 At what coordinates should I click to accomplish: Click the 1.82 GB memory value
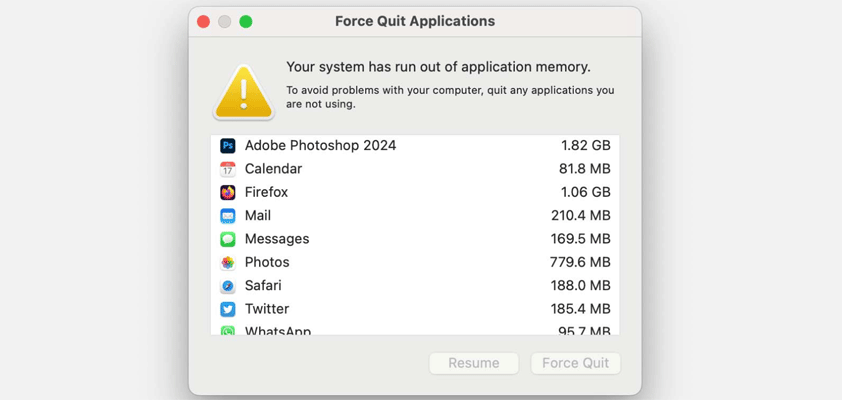(x=586, y=146)
